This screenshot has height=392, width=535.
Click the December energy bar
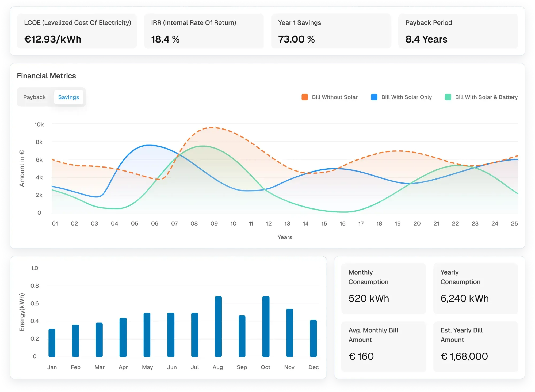point(313,338)
